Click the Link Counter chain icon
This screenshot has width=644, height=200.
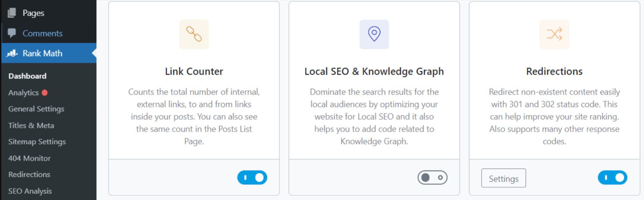point(194,34)
